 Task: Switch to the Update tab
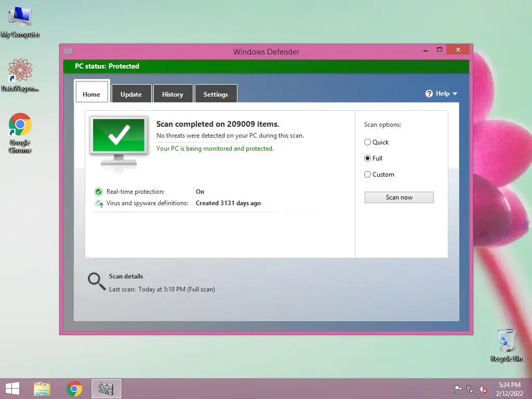(131, 94)
